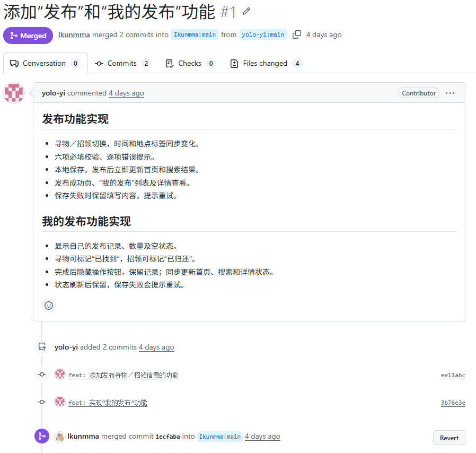Click the heading 我的发布功能实现
This screenshot has height=453, width=476.
(x=86, y=221)
